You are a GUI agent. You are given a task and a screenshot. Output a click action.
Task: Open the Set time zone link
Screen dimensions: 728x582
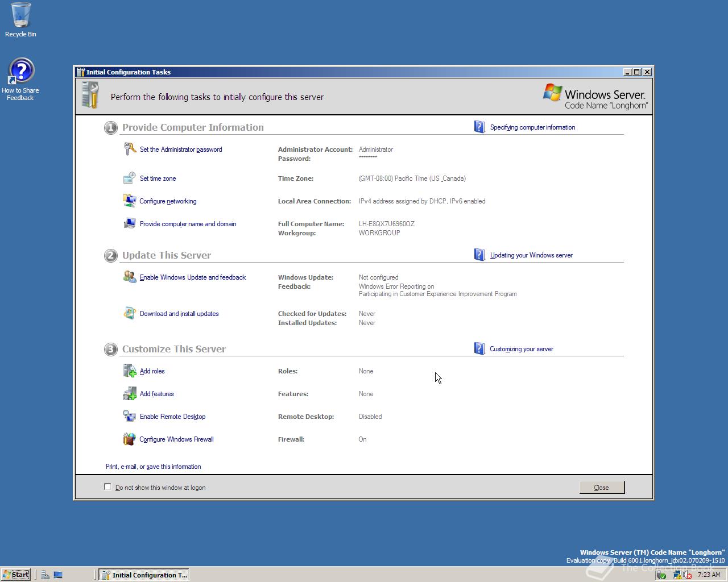pyautogui.click(x=158, y=178)
